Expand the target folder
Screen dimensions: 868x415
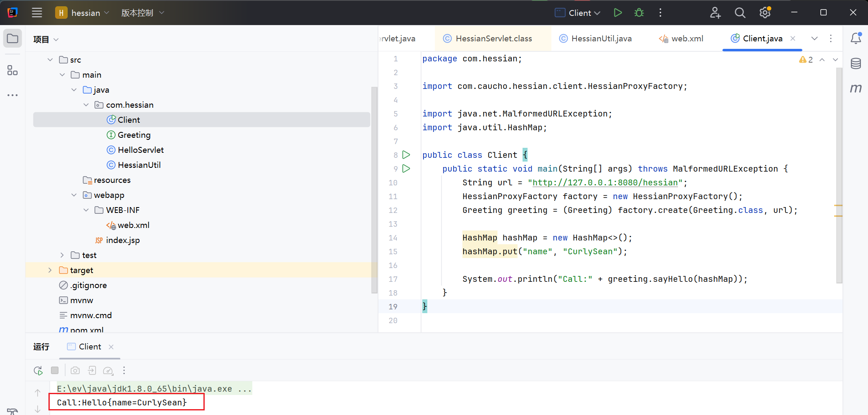50,270
